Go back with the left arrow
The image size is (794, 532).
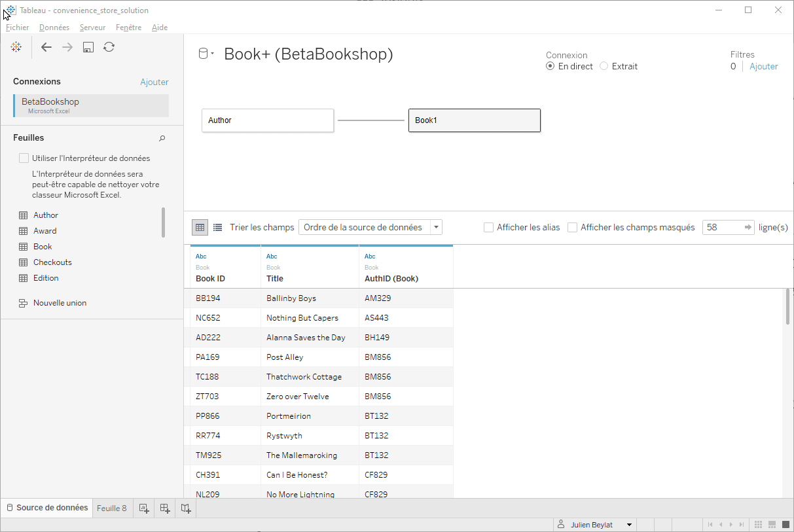(46, 47)
